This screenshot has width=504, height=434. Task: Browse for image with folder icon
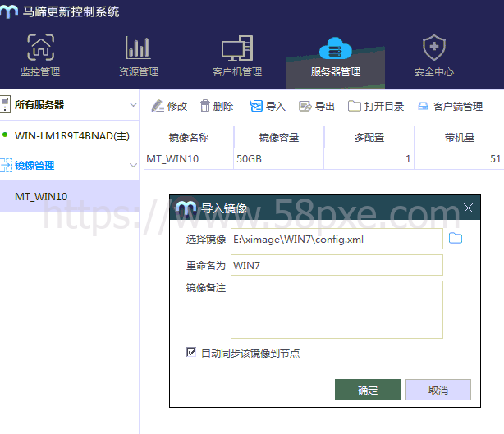coord(456,238)
